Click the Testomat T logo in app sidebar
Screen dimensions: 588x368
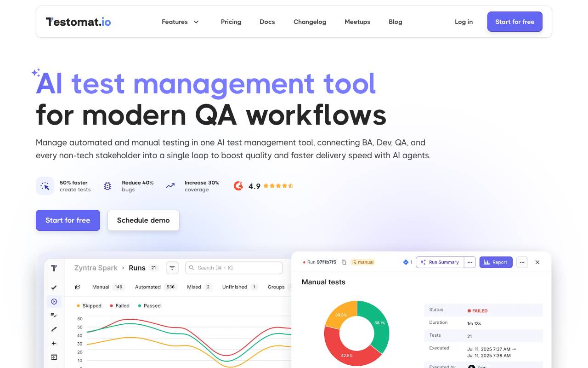coord(54,268)
